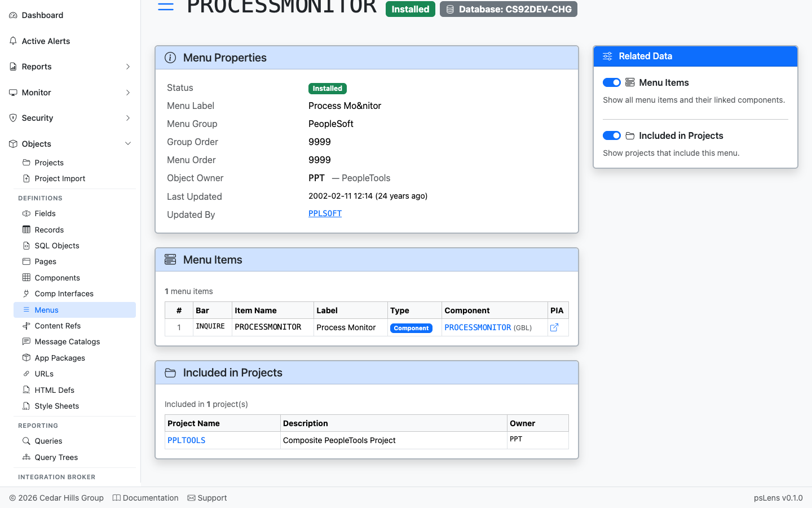812x508 pixels.
Task: Toggle the Menu Items switch off
Action: pos(612,82)
